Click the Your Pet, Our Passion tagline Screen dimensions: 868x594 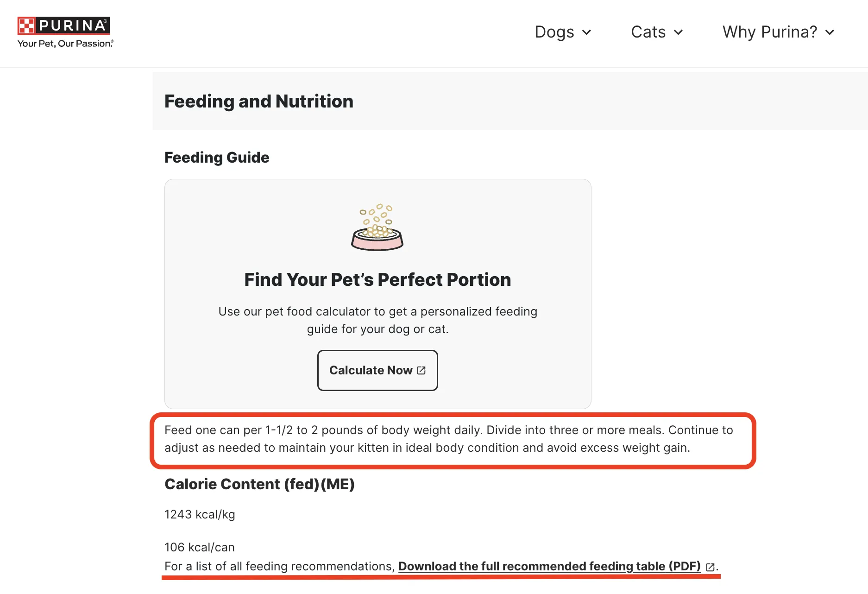(65, 44)
